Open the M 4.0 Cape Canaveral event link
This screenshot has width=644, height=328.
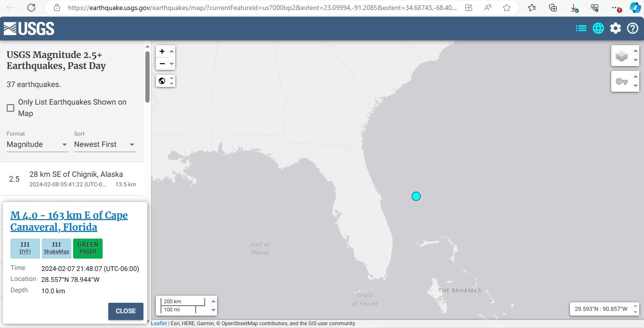point(69,221)
